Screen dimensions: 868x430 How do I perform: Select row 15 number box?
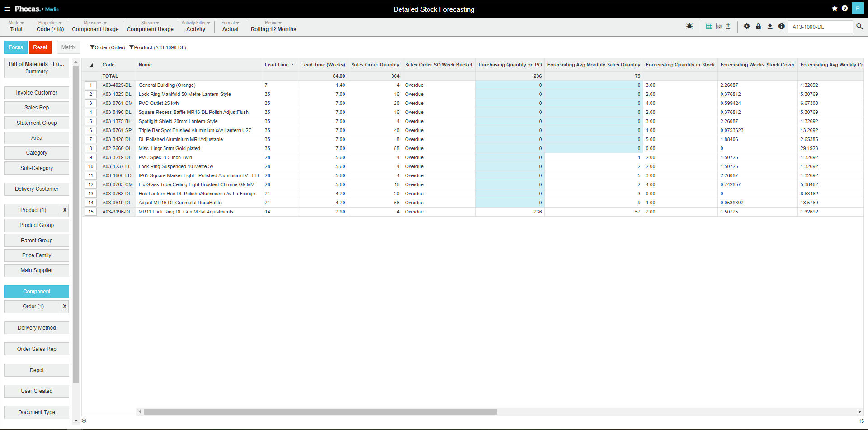(x=91, y=212)
